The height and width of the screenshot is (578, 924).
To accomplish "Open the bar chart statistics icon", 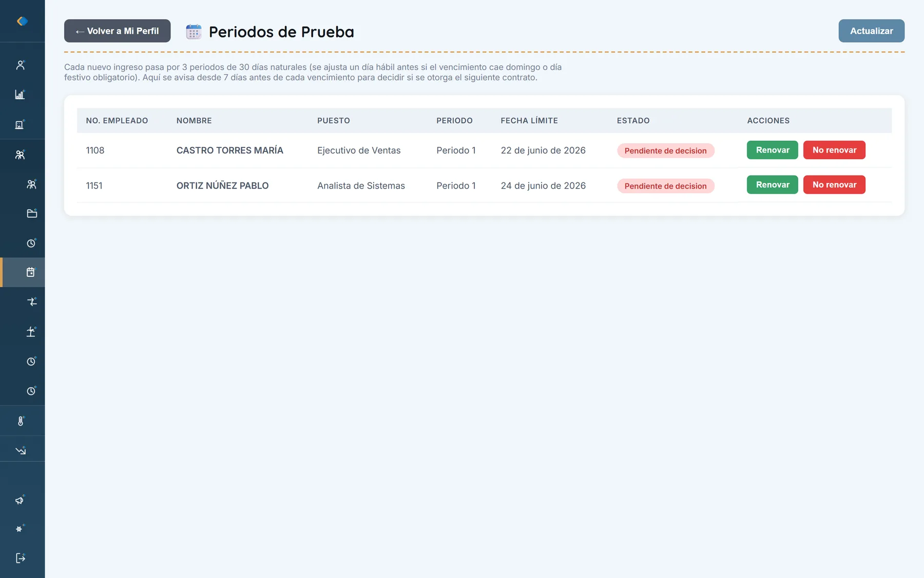I will [x=21, y=95].
